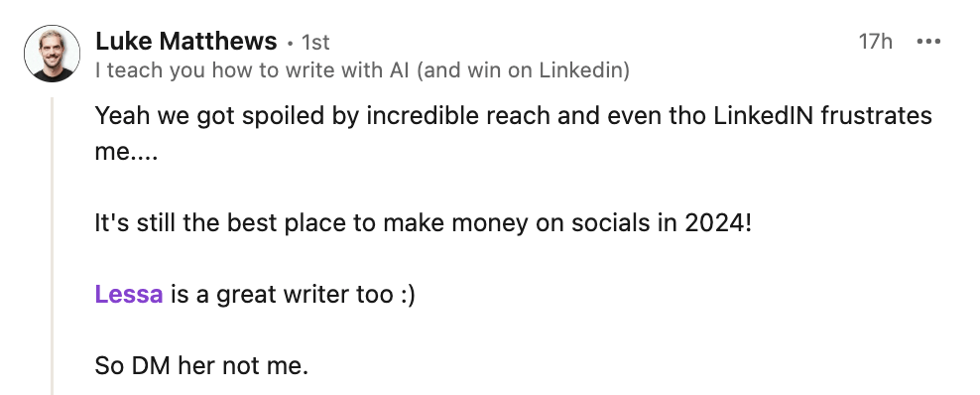Click '(and win on Linkedin)' in headline

(523, 70)
